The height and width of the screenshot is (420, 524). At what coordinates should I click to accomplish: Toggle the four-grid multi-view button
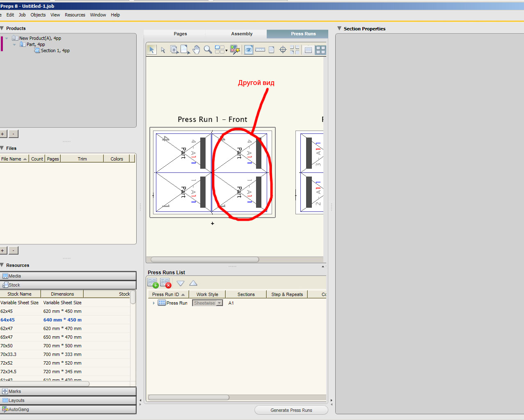320,50
